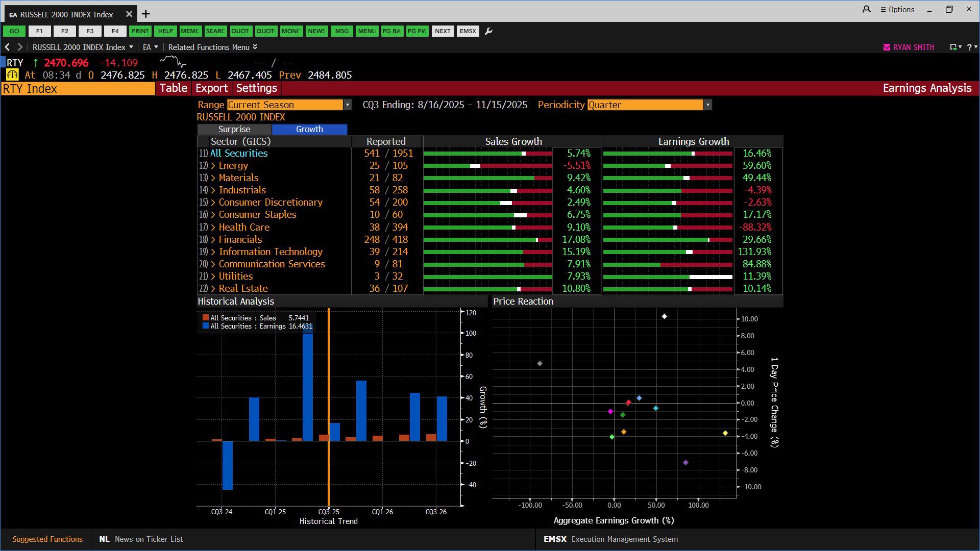Screen dimensions: 980x551
Task: Open the Periodicity Quarter dropdown
Action: 707,105
